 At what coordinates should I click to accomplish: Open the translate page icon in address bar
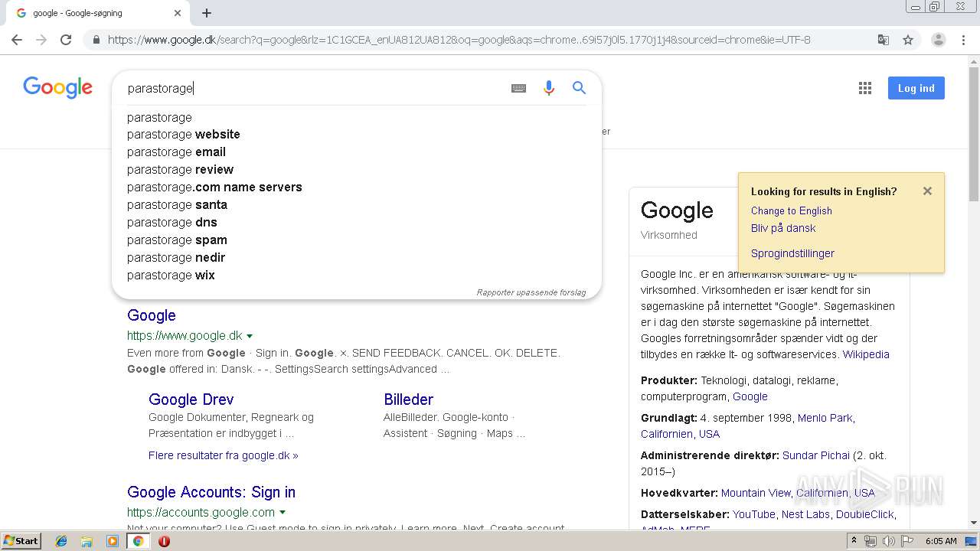[884, 40]
